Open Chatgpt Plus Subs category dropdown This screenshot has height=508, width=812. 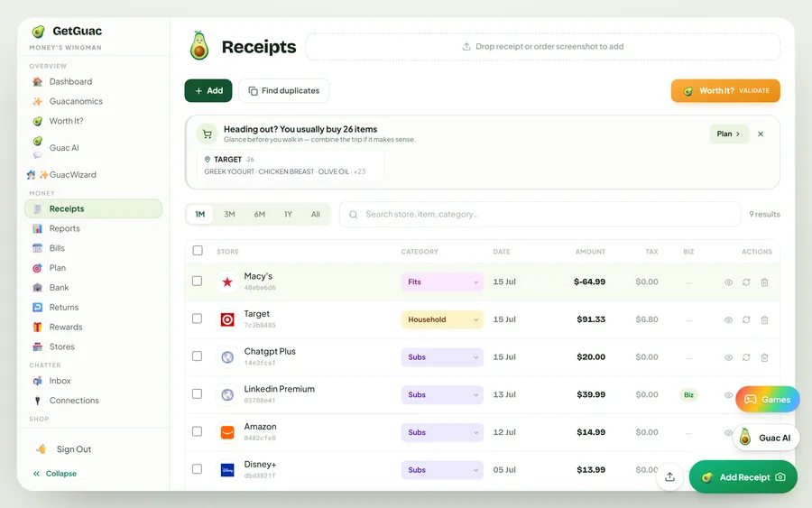442,357
